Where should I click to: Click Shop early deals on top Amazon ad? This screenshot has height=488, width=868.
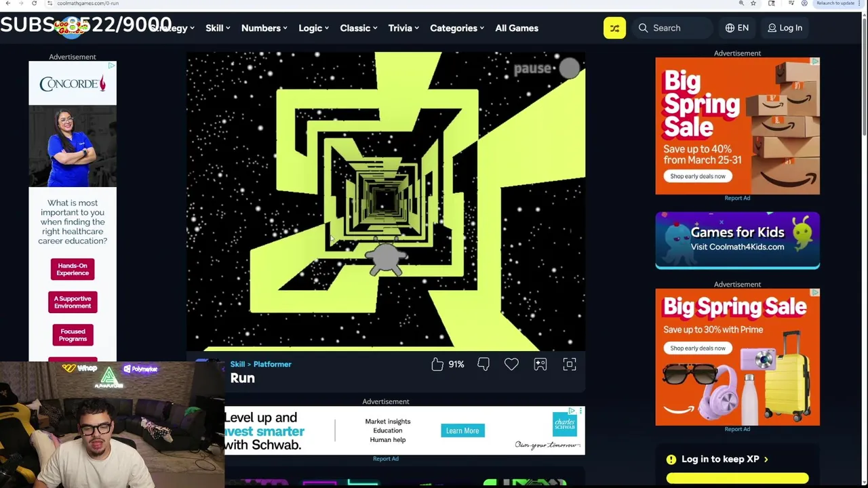(698, 176)
